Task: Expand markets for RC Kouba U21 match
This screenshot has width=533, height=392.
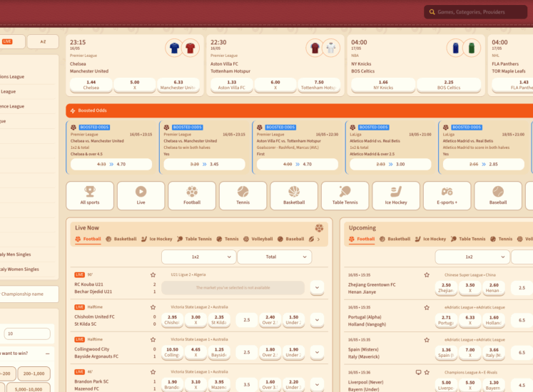Action: point(317,287)
